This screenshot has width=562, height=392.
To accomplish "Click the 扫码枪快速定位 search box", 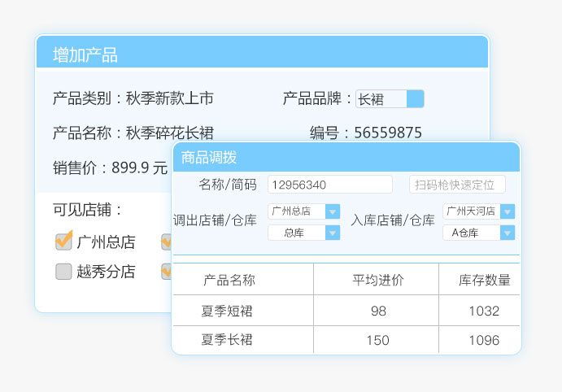I will (456, 185).
